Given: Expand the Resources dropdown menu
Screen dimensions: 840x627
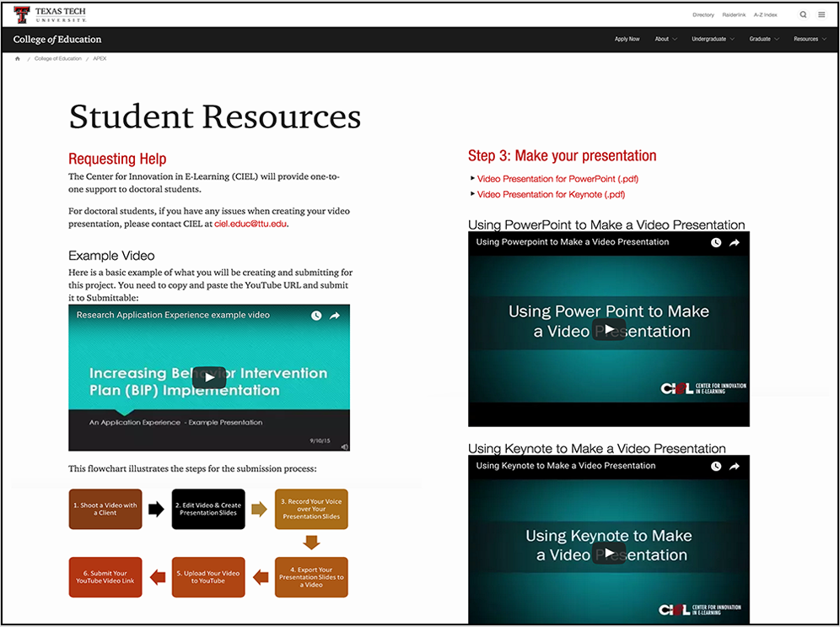Looking at the screenshot, I should (810, 39).
